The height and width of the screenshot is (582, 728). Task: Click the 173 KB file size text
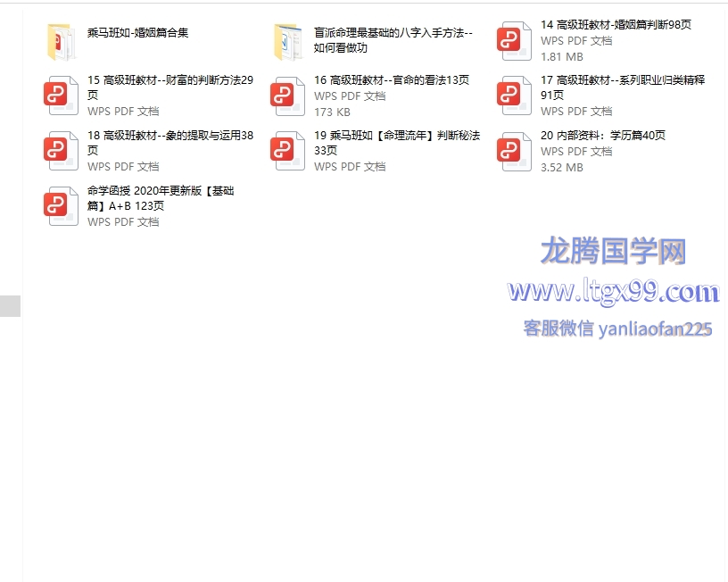click(332, 112)
